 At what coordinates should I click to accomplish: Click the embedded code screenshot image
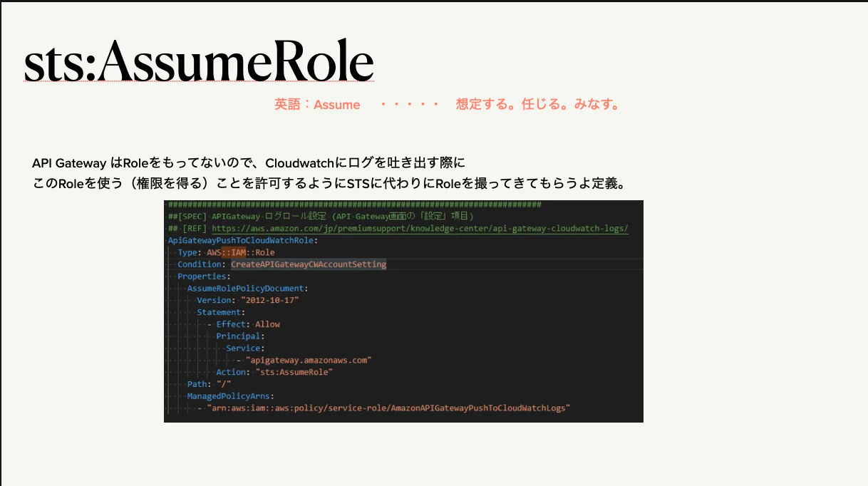click(x=403, y=311)
